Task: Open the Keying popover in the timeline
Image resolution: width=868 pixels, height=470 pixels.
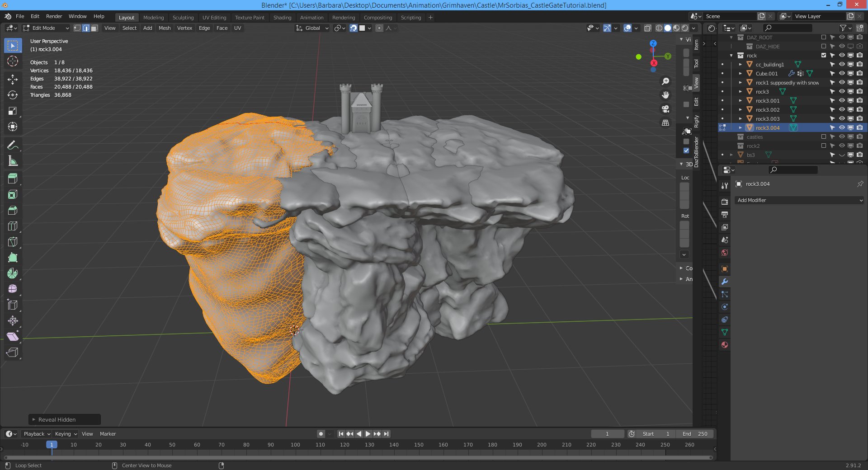Action: click(x=66, y=434)
